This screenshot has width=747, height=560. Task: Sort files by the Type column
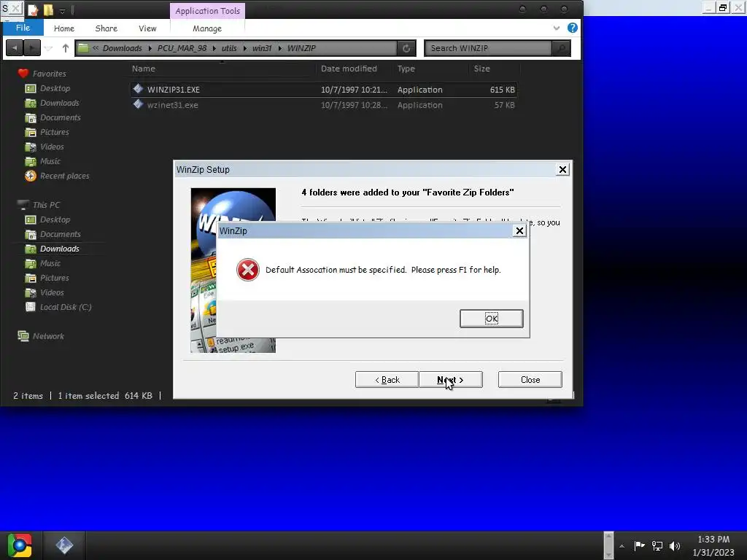coord(406,69)
